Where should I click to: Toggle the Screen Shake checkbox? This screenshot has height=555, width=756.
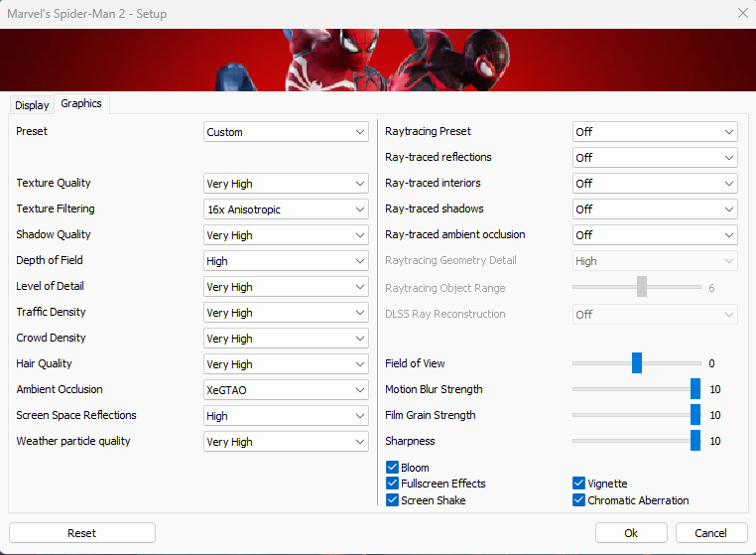click(x=393, y=500)
